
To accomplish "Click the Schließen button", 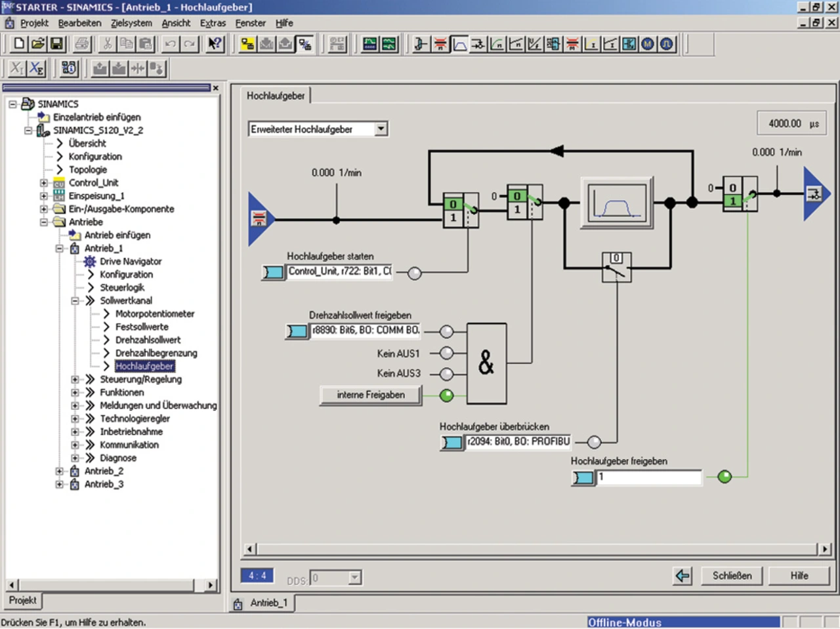I will 732,576.
